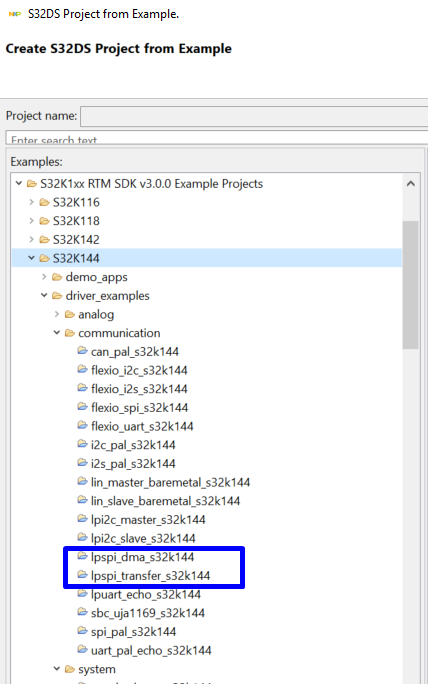The image size is (428, 684).
Task: Select the lpspi_transfer_s32k144 example label
Action: click(x=151, y=576)
